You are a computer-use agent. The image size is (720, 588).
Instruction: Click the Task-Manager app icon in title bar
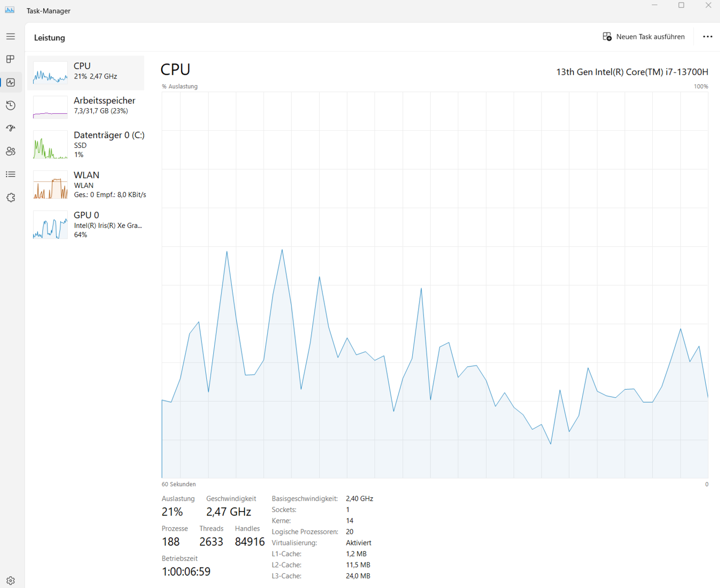coord(10,10)
